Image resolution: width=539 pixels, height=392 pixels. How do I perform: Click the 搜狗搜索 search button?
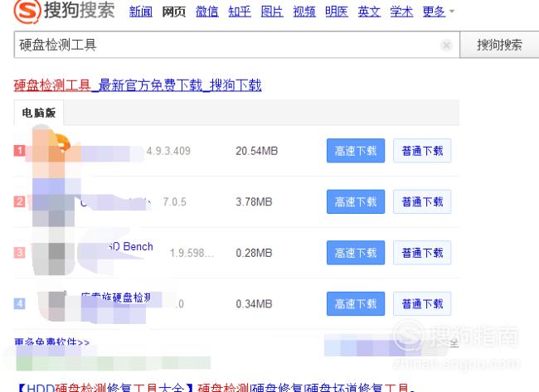[499, 45]
